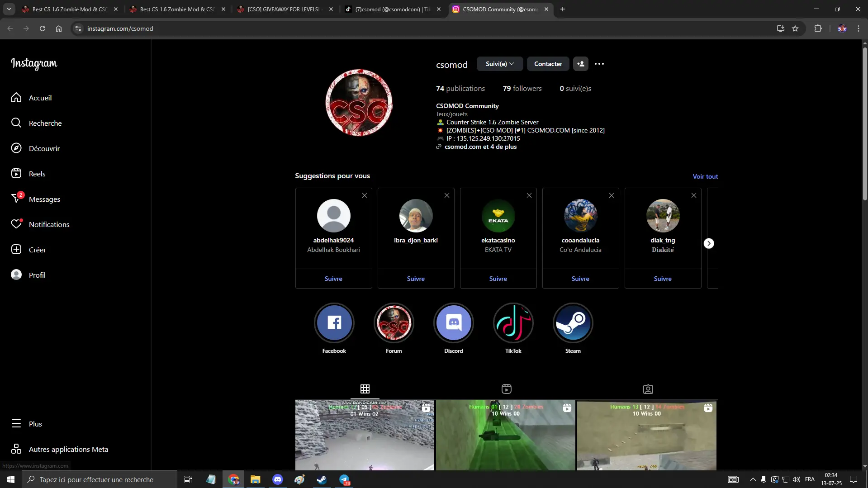Click the Contacter button

(548, 64)
